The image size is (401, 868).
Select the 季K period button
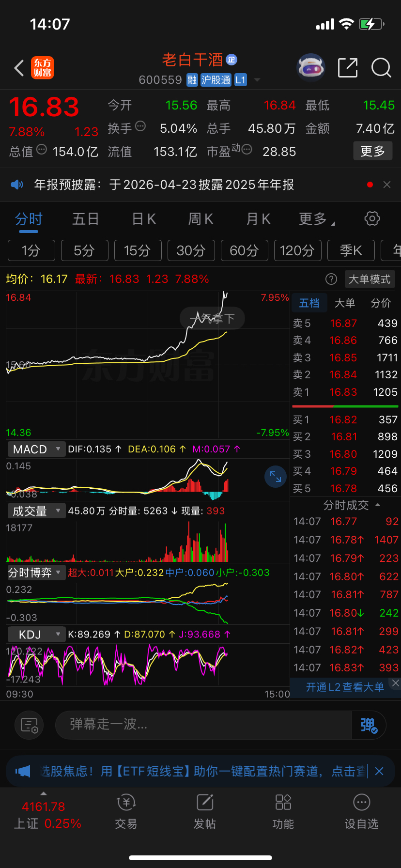(351, 250)
